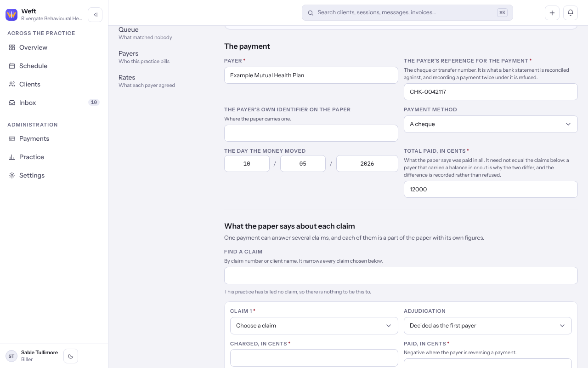The image size is (588, 368).
Task: Open the notifications bell
Action: (571, 13)
